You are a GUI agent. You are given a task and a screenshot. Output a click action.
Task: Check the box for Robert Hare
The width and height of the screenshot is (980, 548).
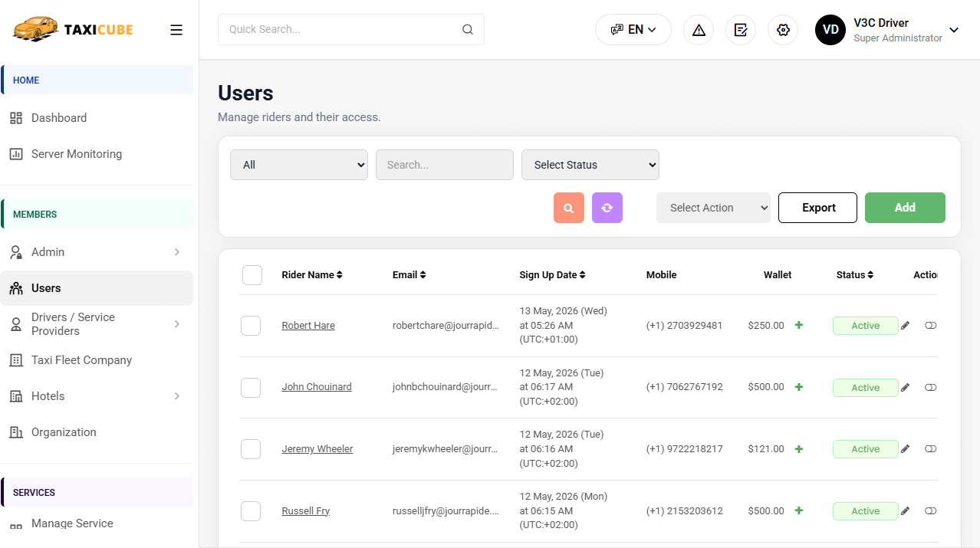point(251,326)
